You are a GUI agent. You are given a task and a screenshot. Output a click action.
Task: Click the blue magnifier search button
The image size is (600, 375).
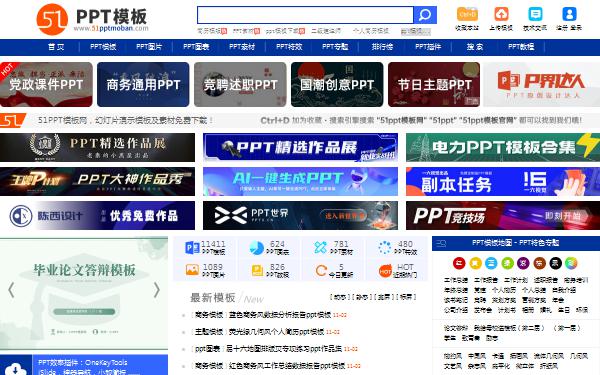point(425,15)
